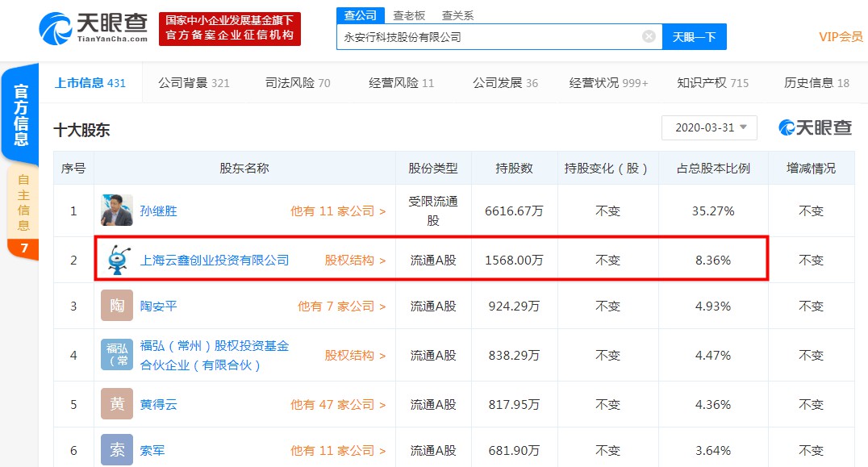Switch to the 查老板 search tab
Image resolution: width=868 pixels, height=467 pixels.
pyautogui.click(x=409, y=15)
